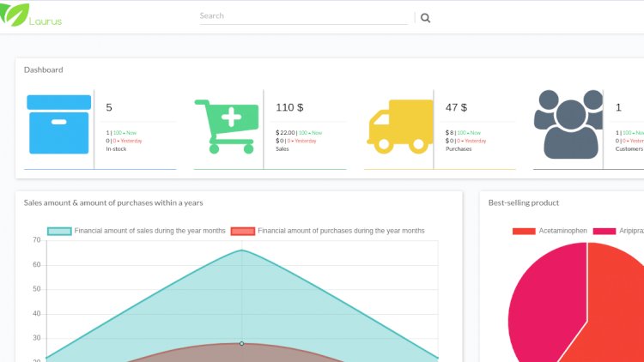Toggle the sales amount legend swatch
This screenshot has width=644, height=362.
tap(59, 231)
